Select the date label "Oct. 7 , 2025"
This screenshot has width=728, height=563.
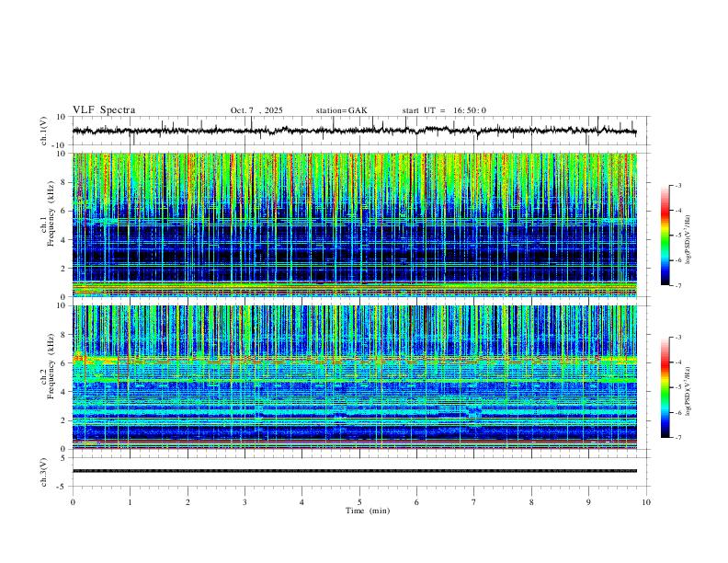256,110
